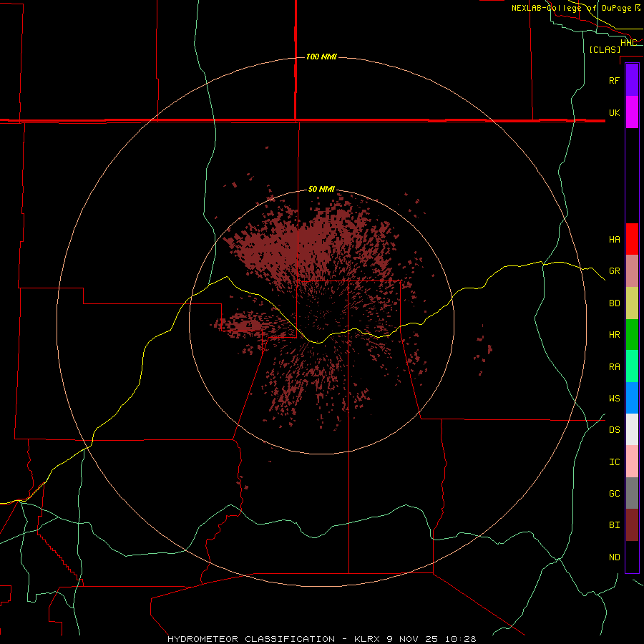The height and width of the screenshot is (644, 644).
Task: Select the GR pink legend swatch
Action: [632, 271]
